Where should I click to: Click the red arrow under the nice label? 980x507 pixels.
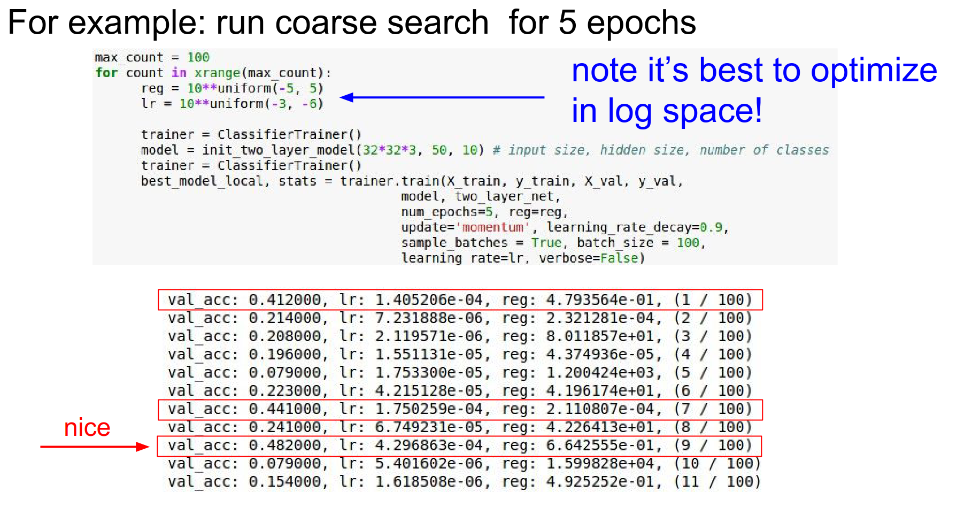click(94, 447)
